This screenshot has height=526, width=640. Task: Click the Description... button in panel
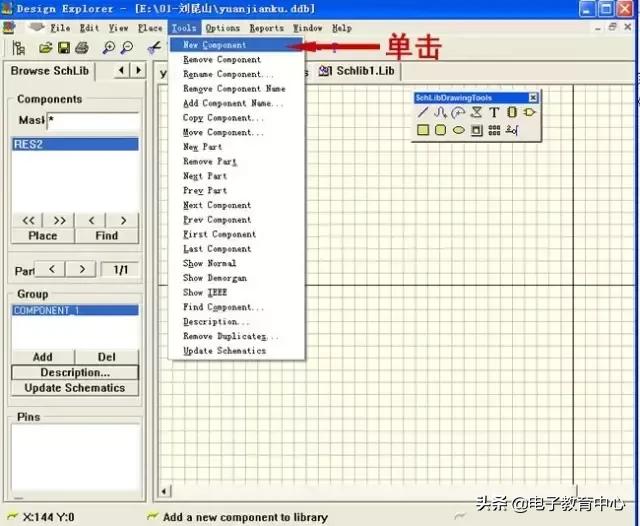[75, 373]
